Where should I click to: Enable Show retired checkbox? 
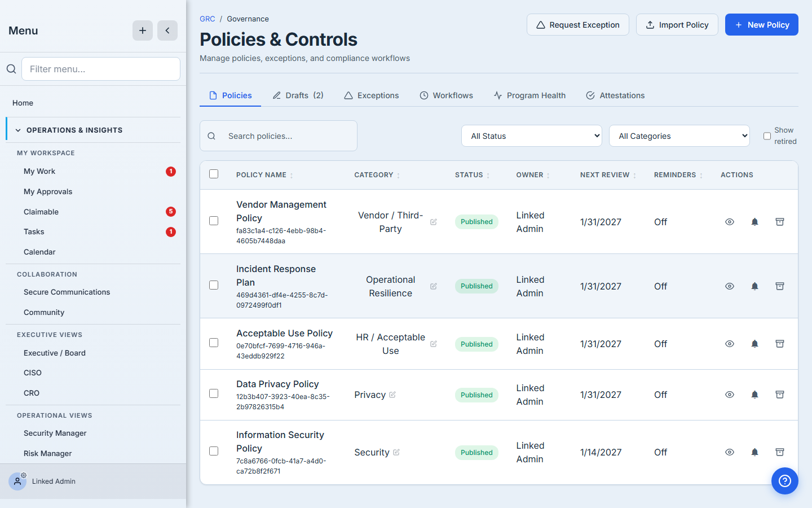click(x=767, y=136)
